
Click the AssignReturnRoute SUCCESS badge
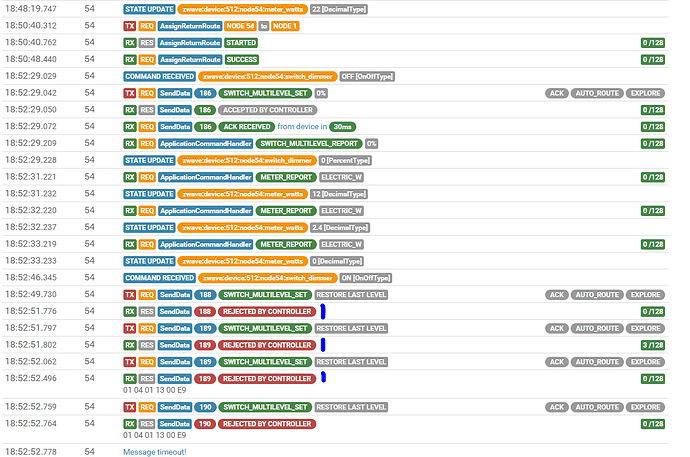242,59
